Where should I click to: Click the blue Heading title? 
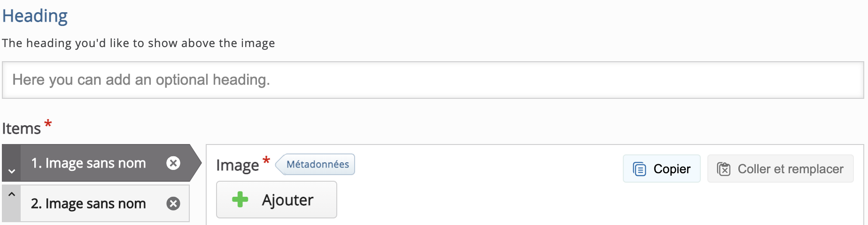(35, 16)
